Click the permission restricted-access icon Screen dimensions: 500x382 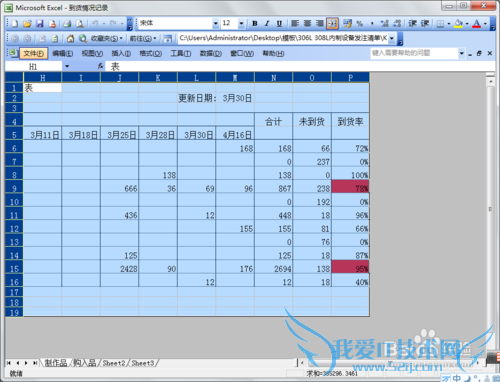point(52,23)
